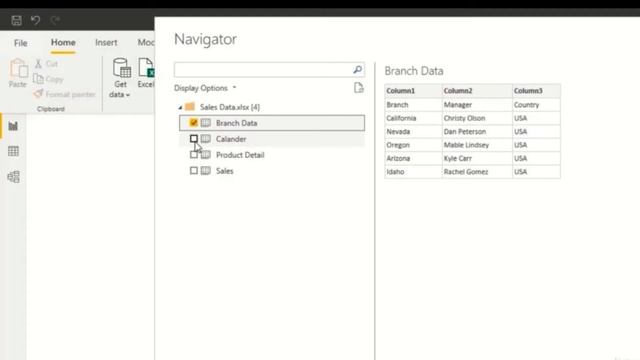Click the Cut scissors icon

pyautogui.click(x=38, y=64)
